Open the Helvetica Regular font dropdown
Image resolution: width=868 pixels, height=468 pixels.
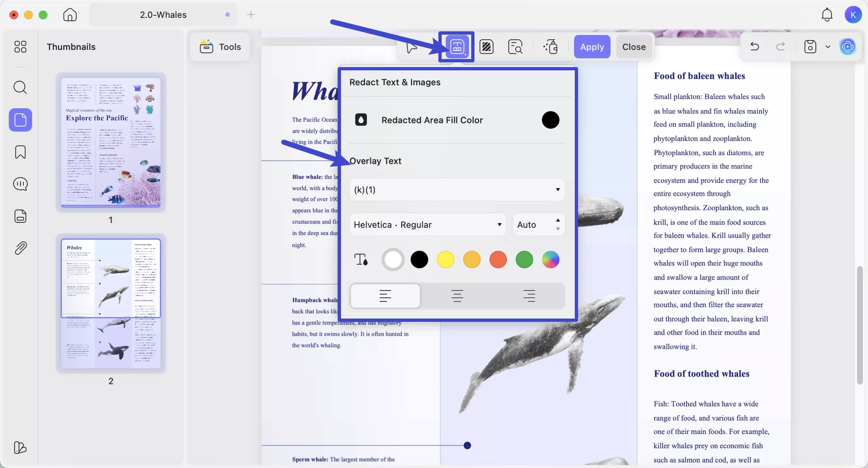428,225
